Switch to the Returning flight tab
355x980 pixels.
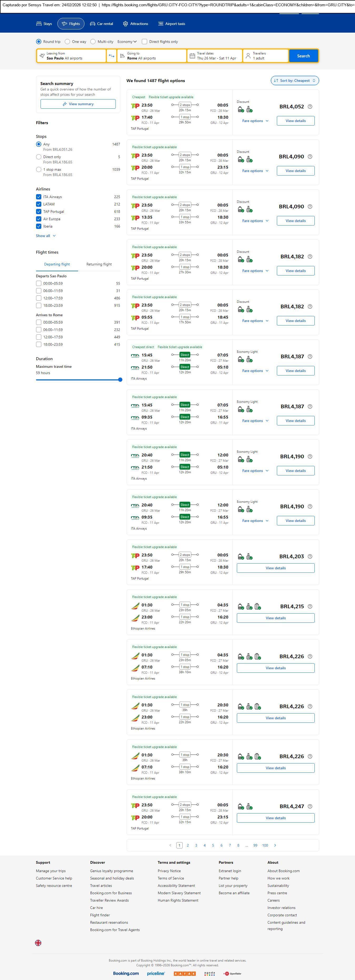tap(99, 264)
